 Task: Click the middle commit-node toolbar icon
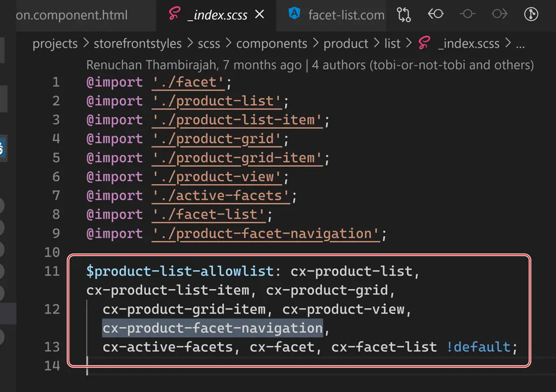467,14
